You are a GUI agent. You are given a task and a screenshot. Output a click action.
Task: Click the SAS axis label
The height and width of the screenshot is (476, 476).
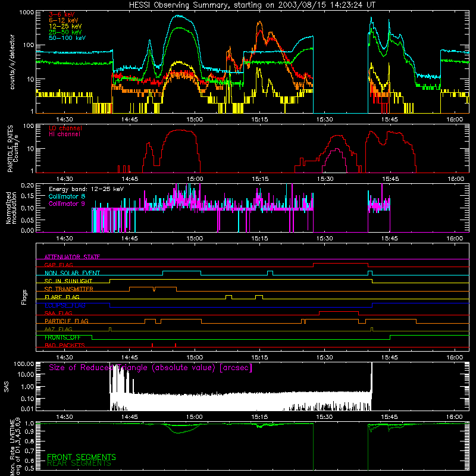(7, 386)
